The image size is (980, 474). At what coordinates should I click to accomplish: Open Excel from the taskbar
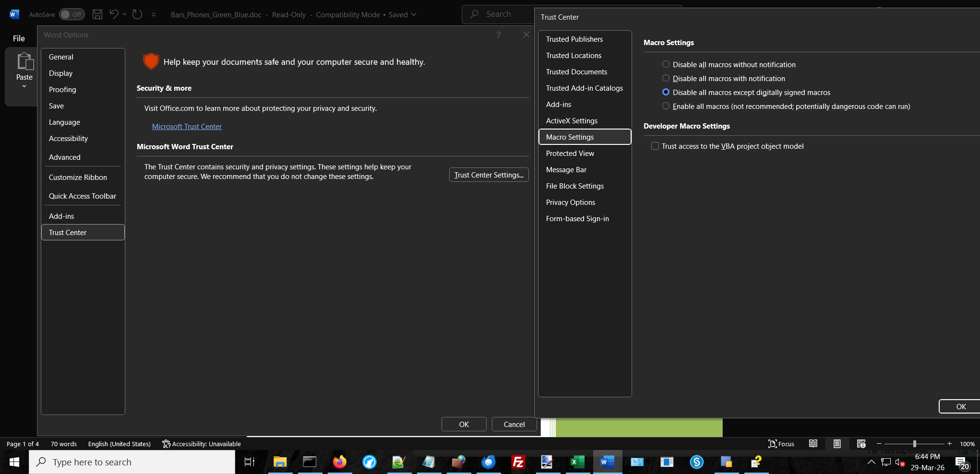[577, 462]
